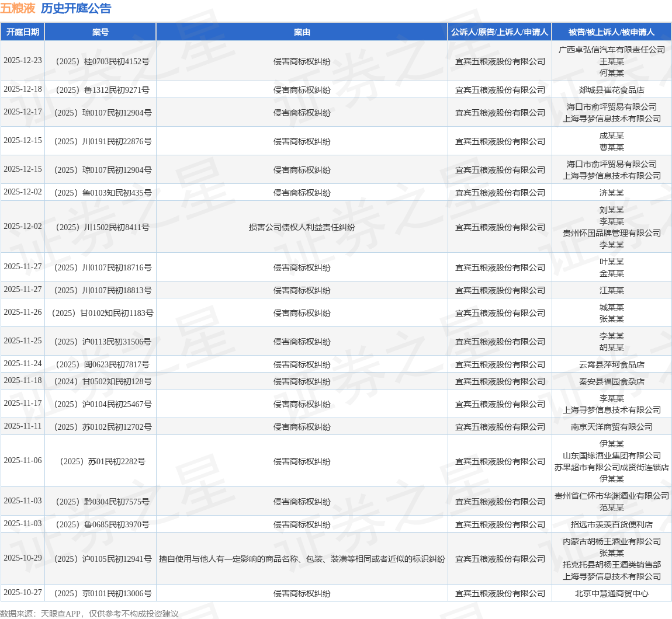The width and height of the screenshot is (672, 619).
Task: Click the 公诉人/原告/上诉人/申请人 column header
Action: pyautogui.click(x=500, y=32)
